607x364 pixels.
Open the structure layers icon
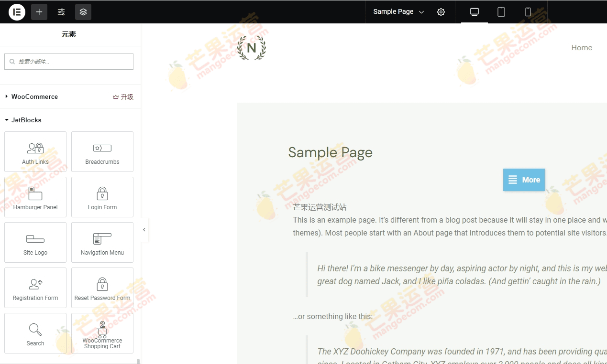[x=83, y=12]
